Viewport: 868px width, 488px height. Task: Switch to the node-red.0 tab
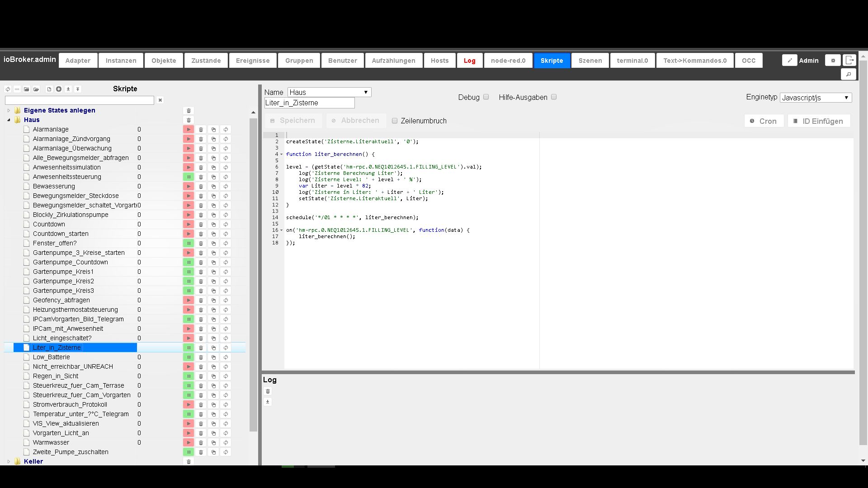click(508, 61)
